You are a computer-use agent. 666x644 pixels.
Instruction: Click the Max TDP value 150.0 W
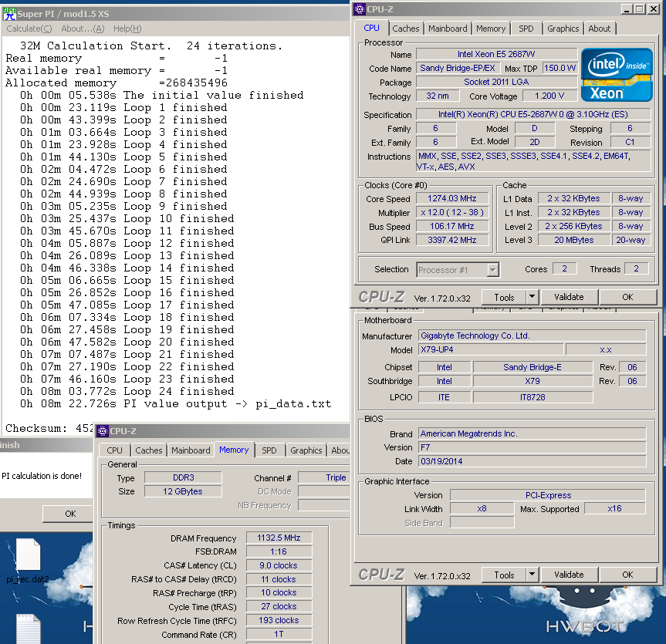[x=560, y=68]
